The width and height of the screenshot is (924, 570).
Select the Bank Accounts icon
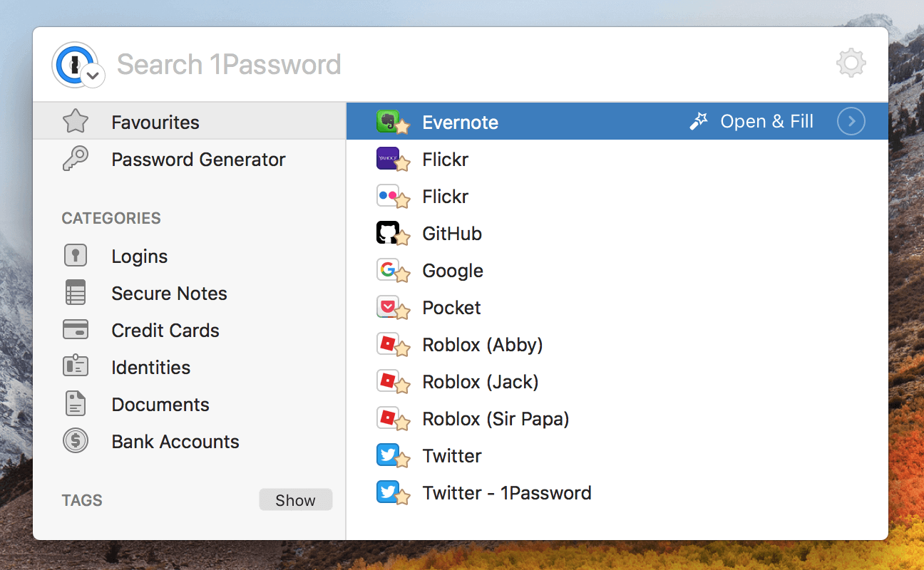coord(75,440)
